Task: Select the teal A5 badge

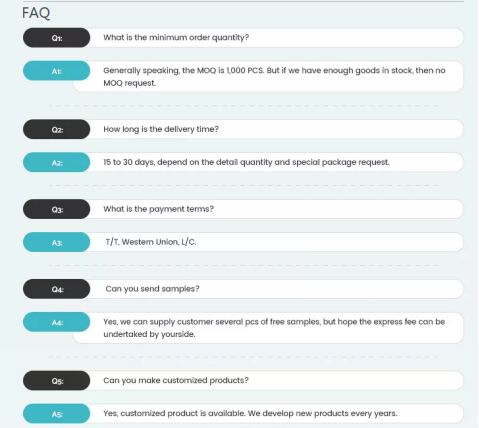Action: (x=56, y=414)
